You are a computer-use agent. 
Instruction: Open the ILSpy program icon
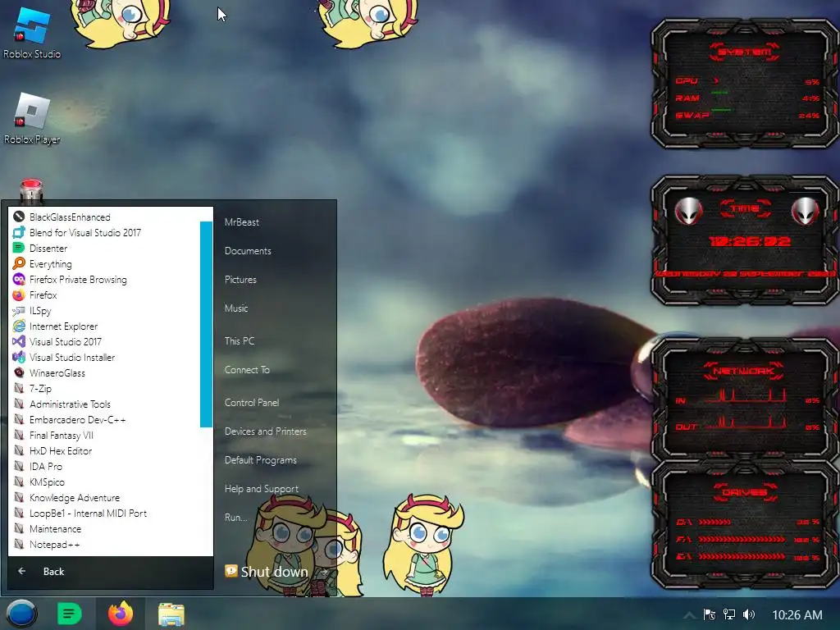(19, 310)
